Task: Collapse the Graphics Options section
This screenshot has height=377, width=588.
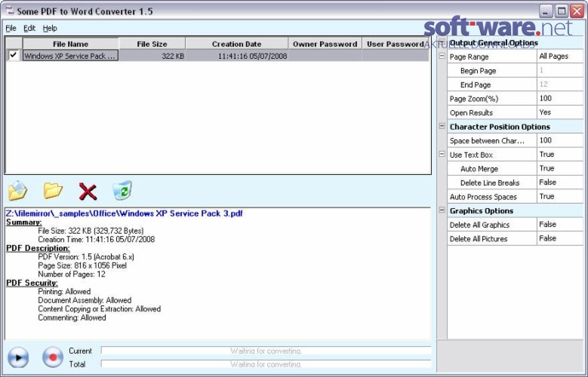Action: [x=442, y=210]
